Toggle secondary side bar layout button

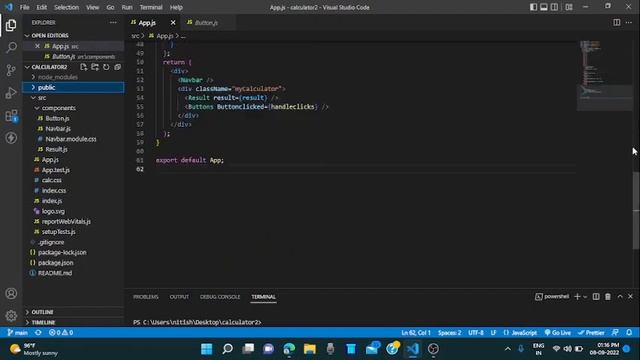click(x=554, y=7)
